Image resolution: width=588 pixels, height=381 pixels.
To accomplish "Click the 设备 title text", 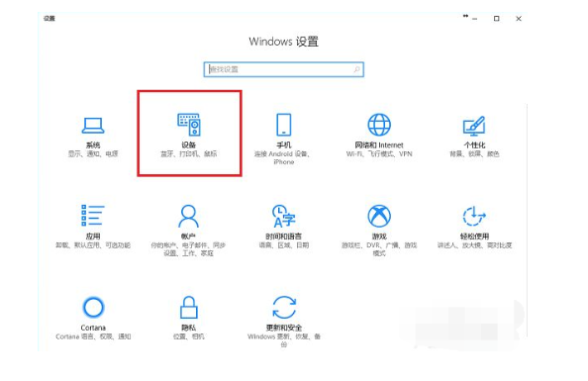I will 189,145.
